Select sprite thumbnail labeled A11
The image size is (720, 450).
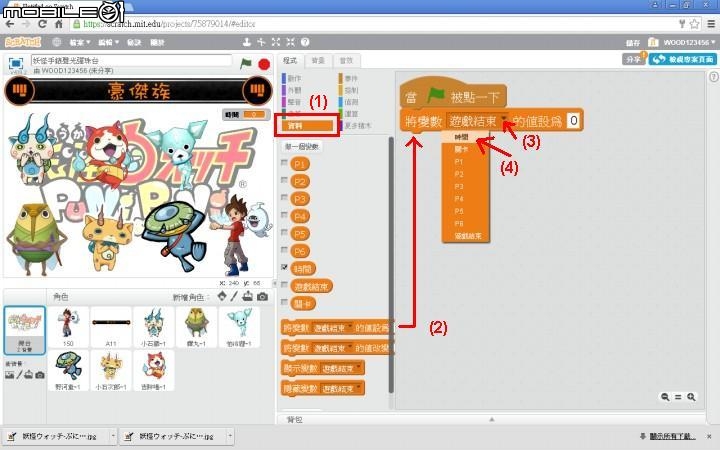pos(111,327)
